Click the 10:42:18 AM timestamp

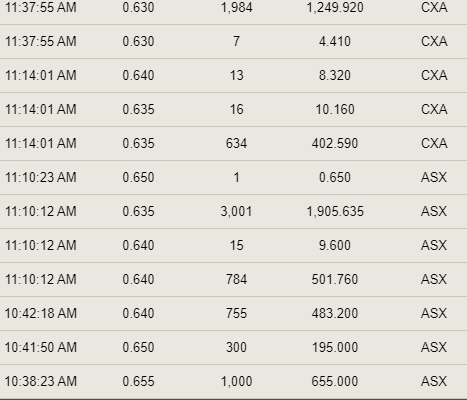point(41,313)
